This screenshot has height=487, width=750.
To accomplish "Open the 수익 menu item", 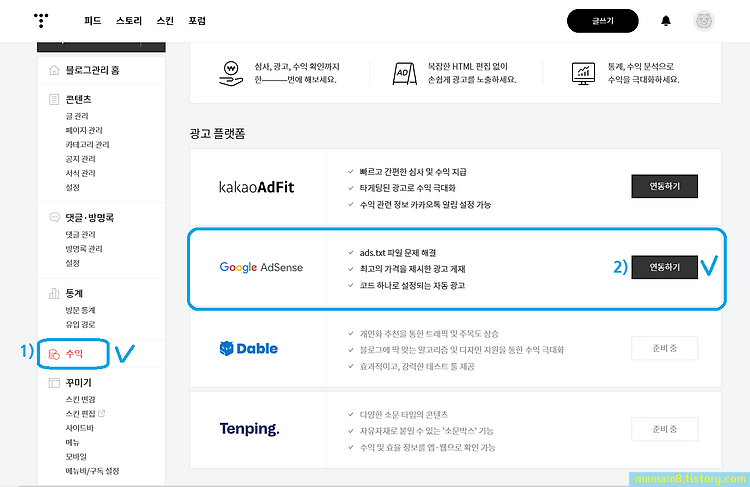I will click(74, 354).
